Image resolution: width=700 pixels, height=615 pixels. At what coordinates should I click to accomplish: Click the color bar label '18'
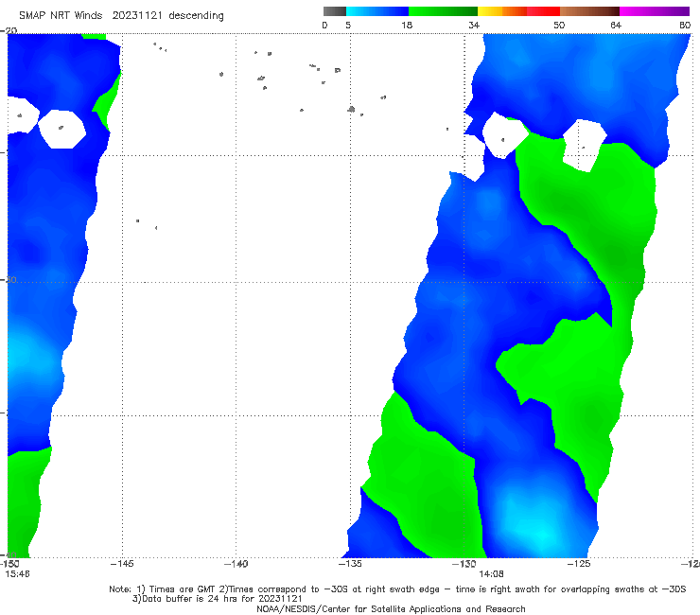(407, 26)
